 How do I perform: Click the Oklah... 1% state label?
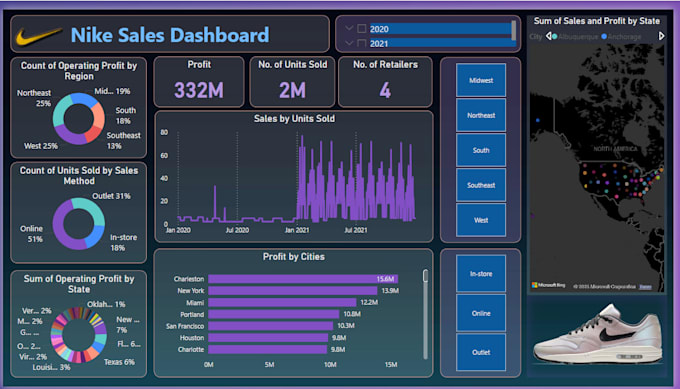click(x=106, y=304)
